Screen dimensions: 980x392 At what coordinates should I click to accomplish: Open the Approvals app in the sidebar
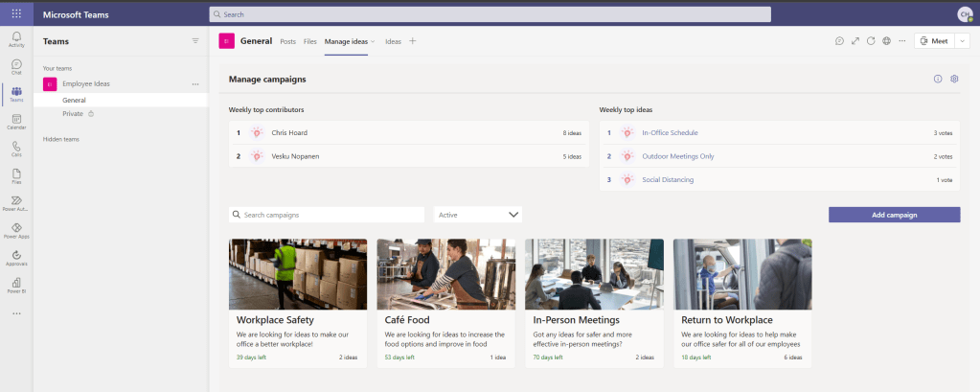(16, 257)
